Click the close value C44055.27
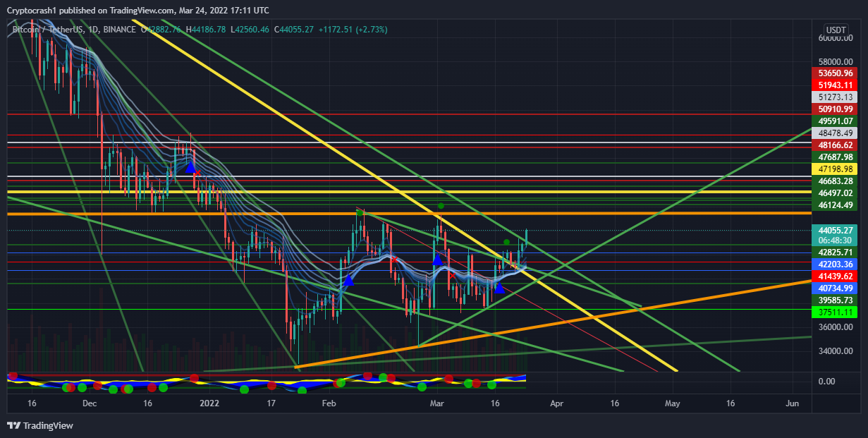The height and width of the screenshot is (438, 868). click(x=293, y=29)
